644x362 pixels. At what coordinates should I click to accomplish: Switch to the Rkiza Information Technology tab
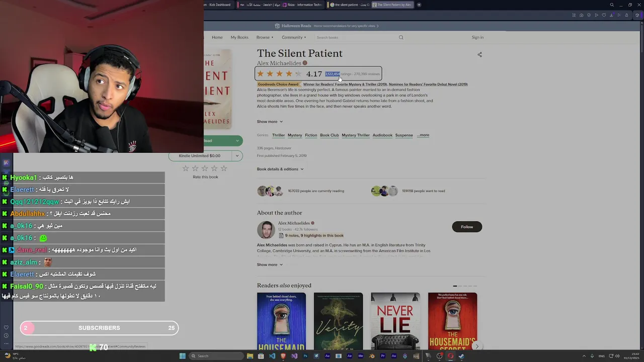pos(303,5)
